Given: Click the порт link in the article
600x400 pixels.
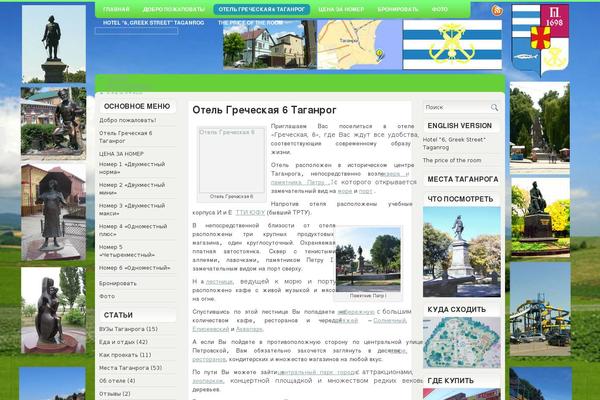Looking at the screenshot, I should 365,191.
